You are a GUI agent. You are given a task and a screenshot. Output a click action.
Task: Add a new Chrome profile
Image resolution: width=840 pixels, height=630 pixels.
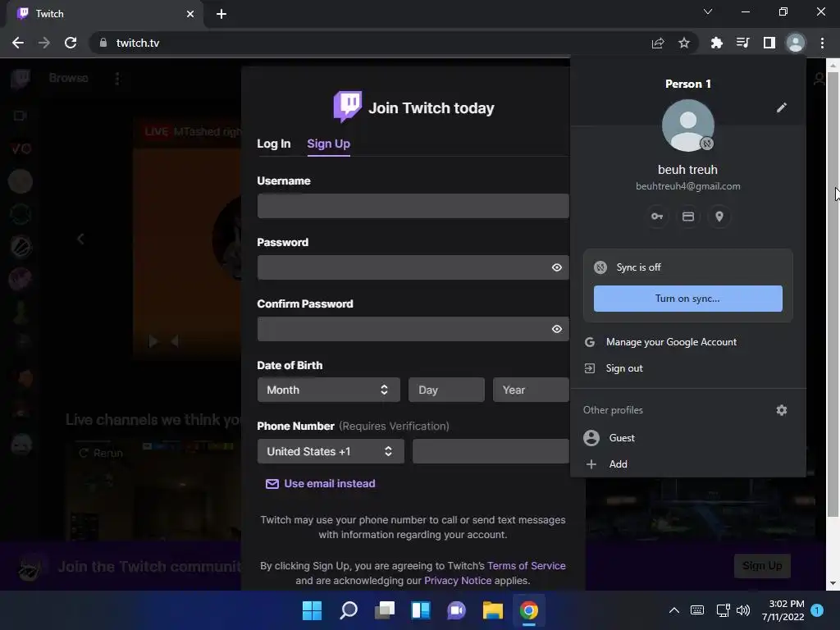pos(688,464)
